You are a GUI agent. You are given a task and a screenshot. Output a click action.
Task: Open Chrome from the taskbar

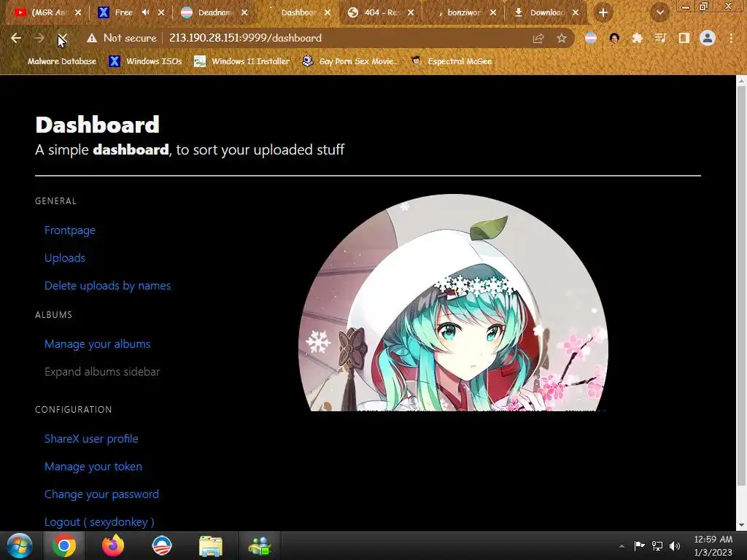point(64,545)
